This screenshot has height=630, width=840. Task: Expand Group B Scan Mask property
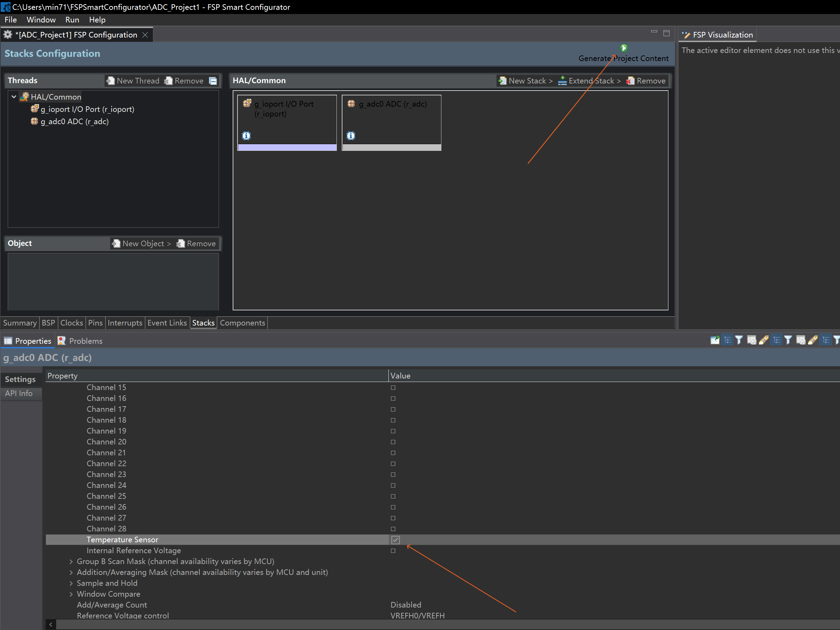tap(71, 562)
